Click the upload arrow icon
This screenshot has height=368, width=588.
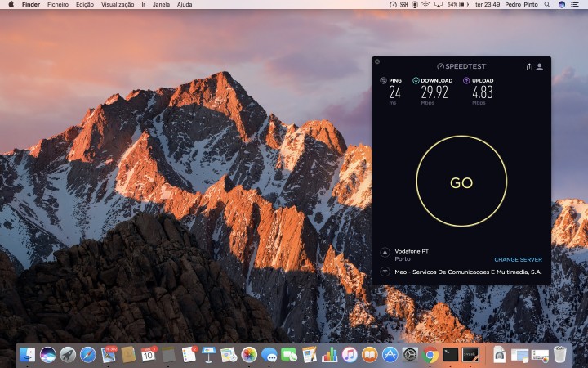466,80
